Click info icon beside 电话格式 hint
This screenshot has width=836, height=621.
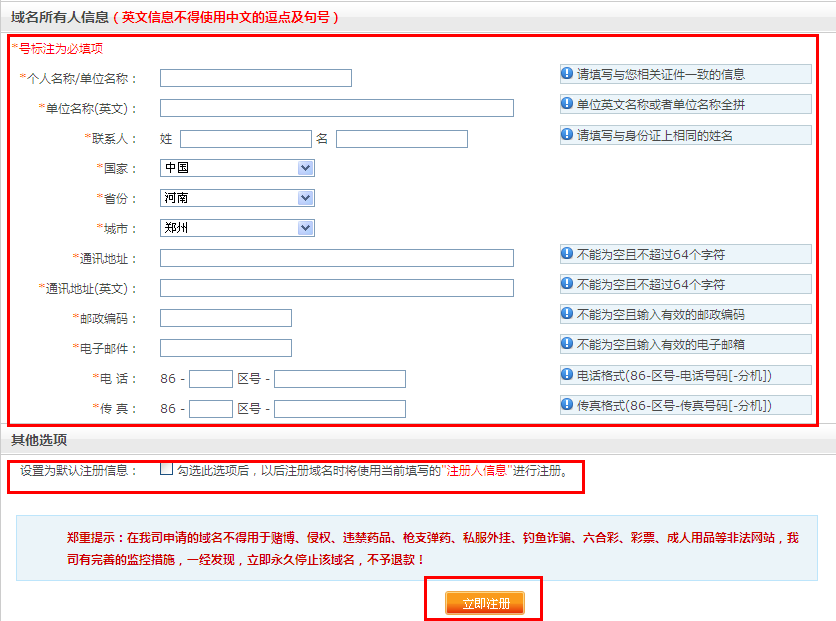pyautogui.click(x=568, y=375)
